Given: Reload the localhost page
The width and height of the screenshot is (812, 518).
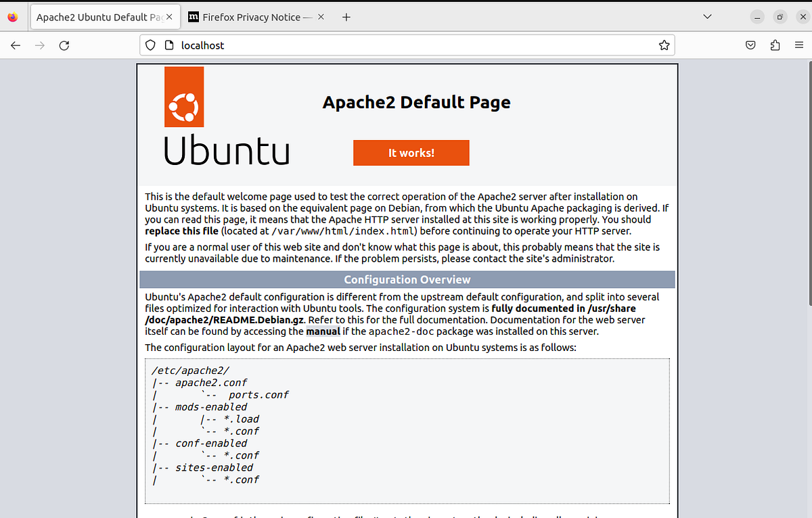Looking at the screenshot, I should pos(64,45).
